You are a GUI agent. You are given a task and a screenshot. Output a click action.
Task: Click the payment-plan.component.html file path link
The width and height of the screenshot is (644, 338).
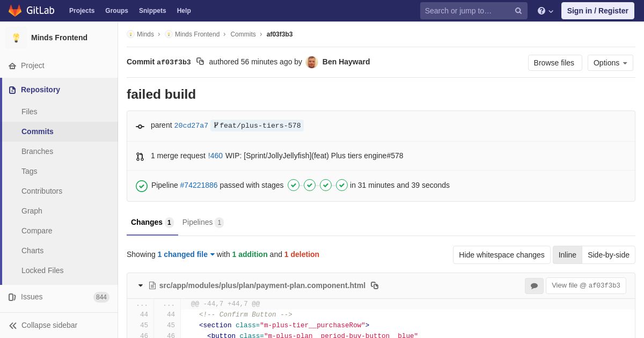(262, 285)
